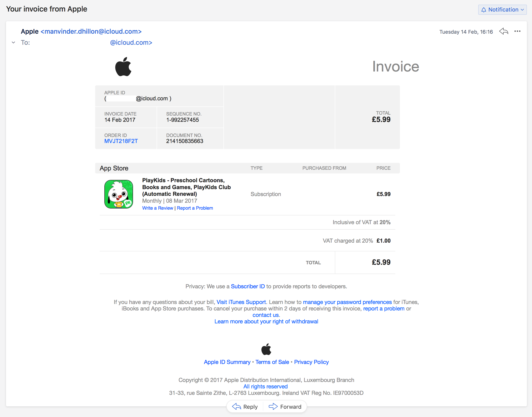Click invoice date 14 Feb 2017
The image size is (532, 417).
120,120
